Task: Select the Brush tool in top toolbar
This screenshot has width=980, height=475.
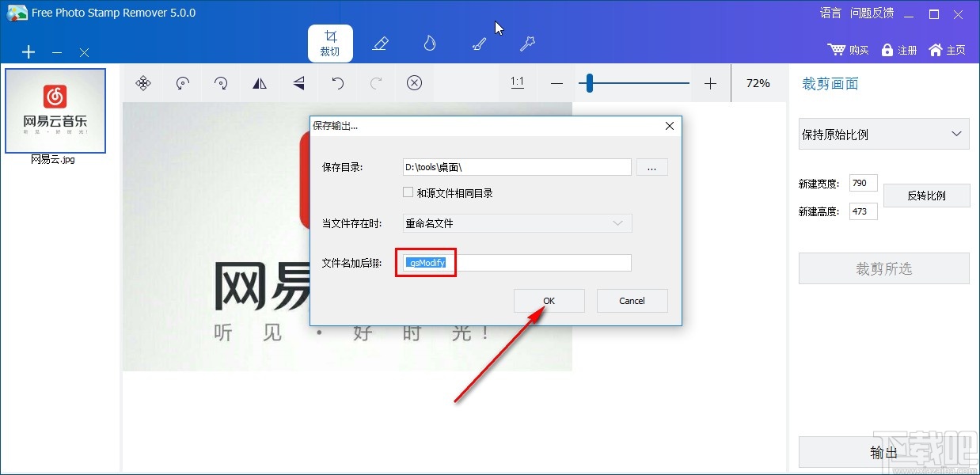Action: pos(478,44)
